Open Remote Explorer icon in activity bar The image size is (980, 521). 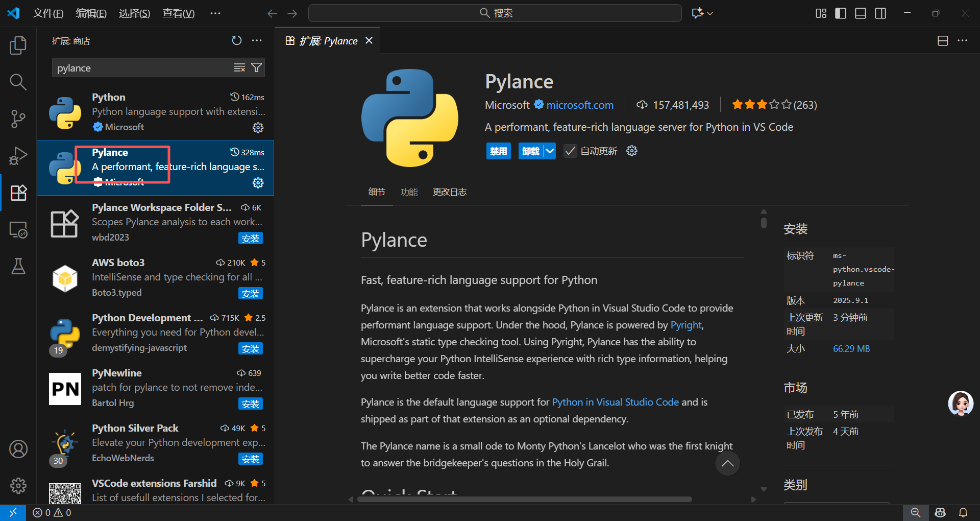click(18, 229)
